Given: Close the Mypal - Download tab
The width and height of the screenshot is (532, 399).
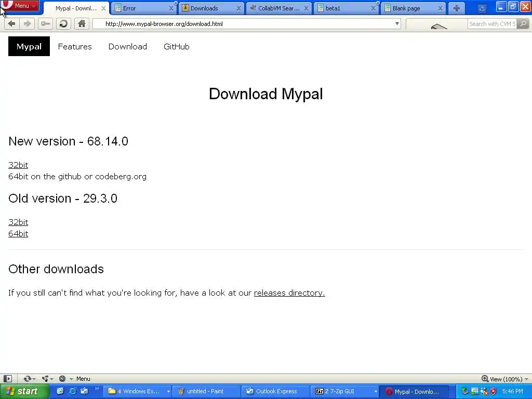Looking at the screenshot, I should (103, 8).
